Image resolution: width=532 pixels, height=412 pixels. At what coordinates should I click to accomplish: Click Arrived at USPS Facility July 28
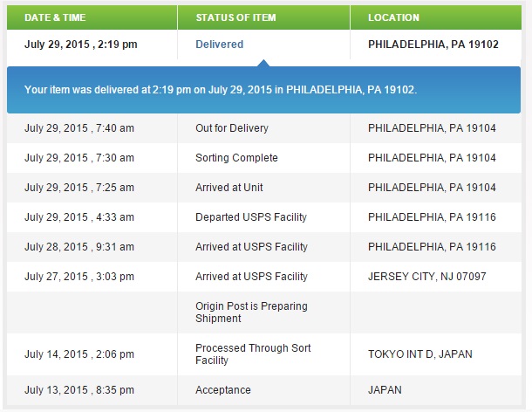(251, 246)
